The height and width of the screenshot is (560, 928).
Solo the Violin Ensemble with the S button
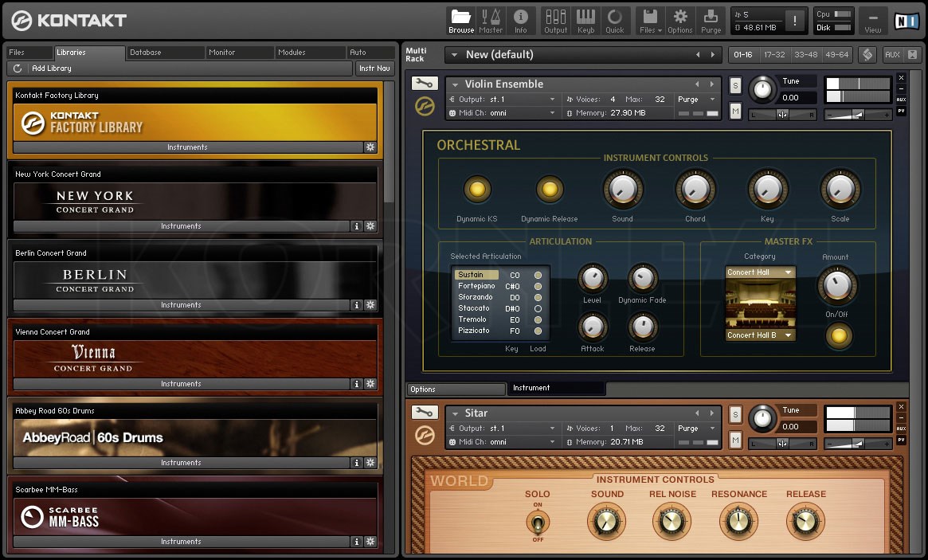735,85
